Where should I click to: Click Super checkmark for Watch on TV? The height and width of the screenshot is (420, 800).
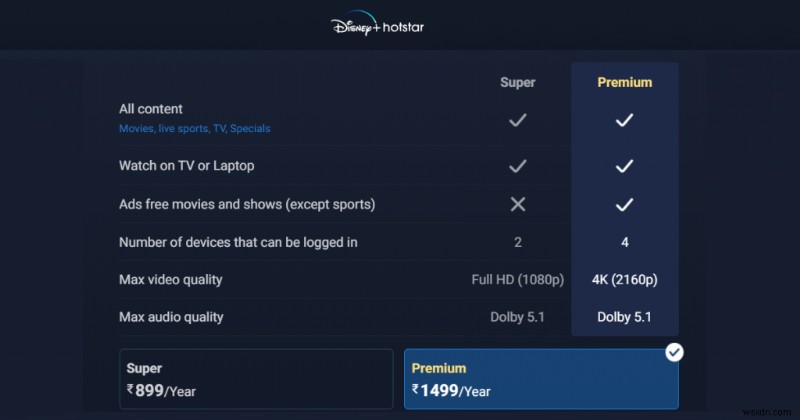pyautogui.click(x=517, y=166)
